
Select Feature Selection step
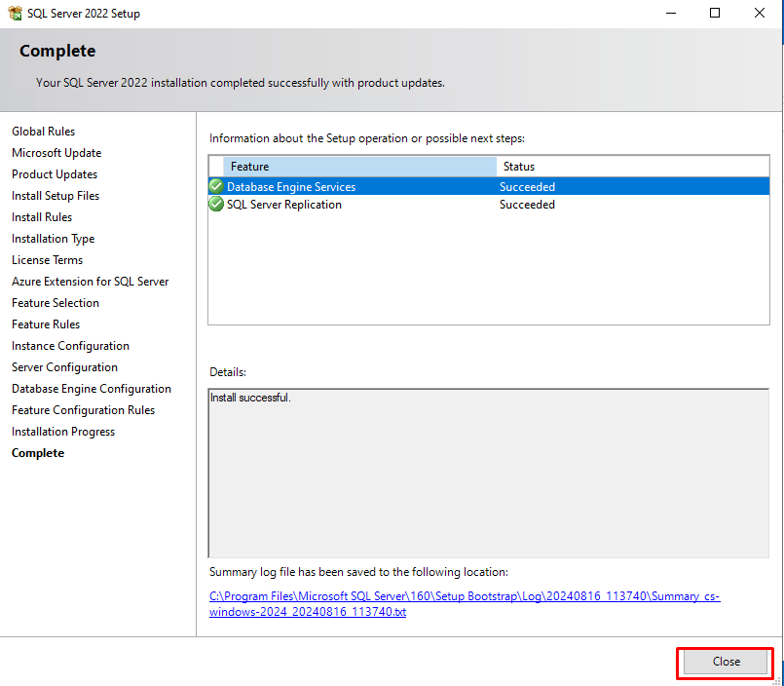point(56,303)
